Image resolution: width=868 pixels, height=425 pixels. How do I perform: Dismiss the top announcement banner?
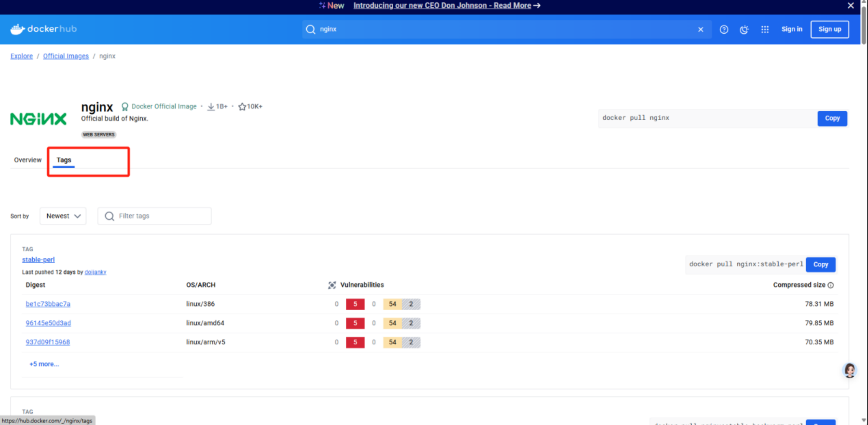tap(850, 6)
